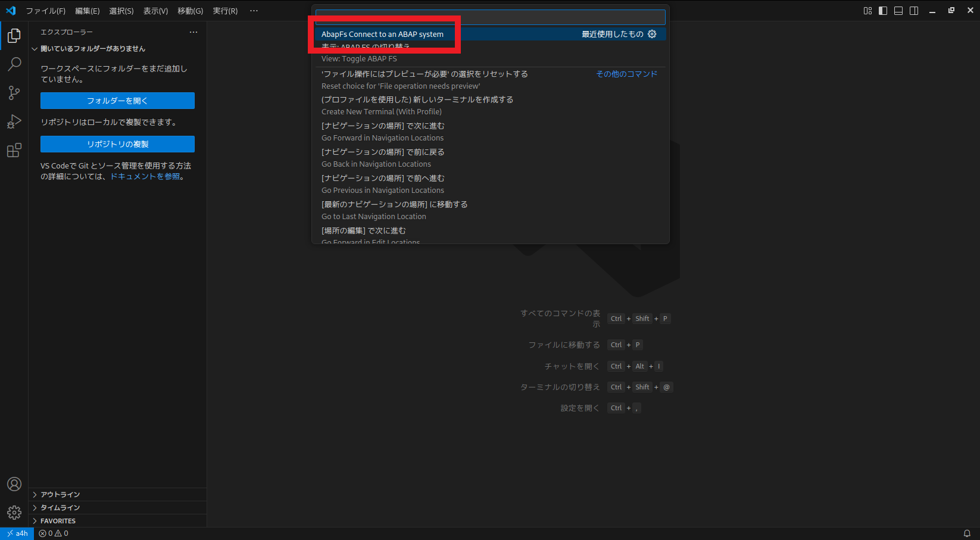Open the Explorer icon in the activity bar
Viewport: 980px width, 540px height.
[14, 36]
